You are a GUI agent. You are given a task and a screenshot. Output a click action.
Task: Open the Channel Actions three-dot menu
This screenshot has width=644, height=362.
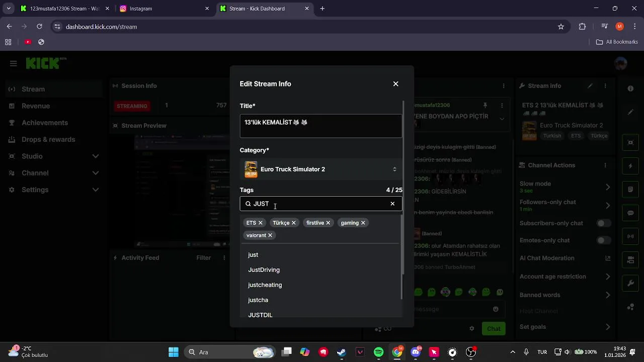click(605, 165)
